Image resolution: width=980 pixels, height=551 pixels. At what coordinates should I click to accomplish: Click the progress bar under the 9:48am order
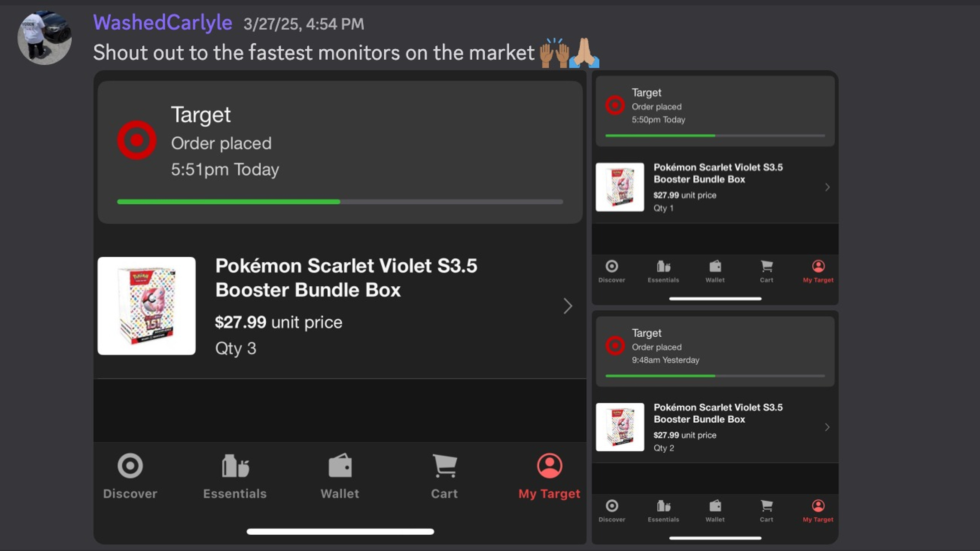[715, 376]
